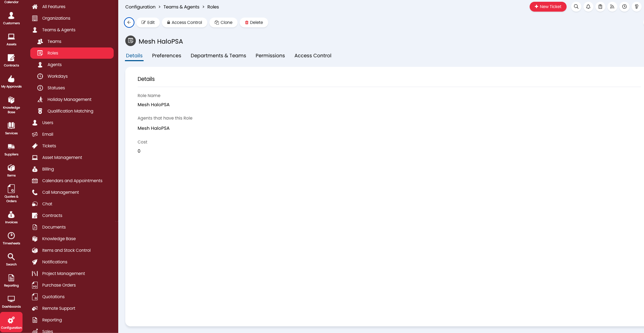Open Timesheets section

(11, 238)
